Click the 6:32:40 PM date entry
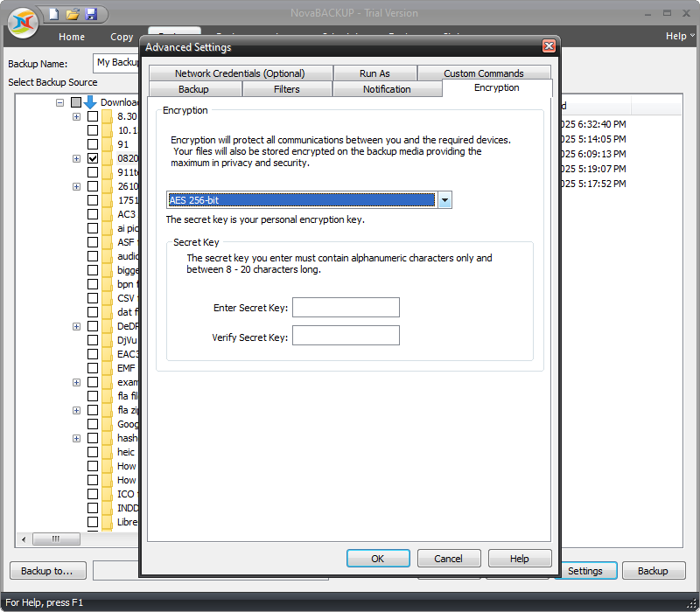Screen dimensions: 700x612 [x=593, y=124]
